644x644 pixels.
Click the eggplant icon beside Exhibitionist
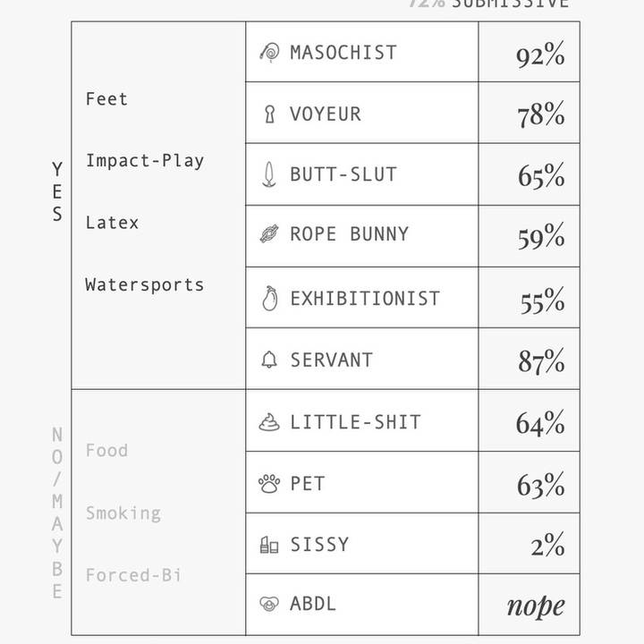click(269, 299)
